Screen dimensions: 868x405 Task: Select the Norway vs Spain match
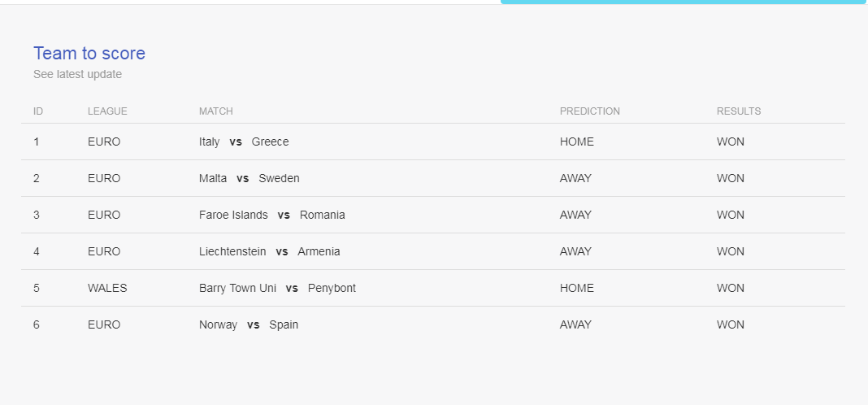[x=249, y=324]
